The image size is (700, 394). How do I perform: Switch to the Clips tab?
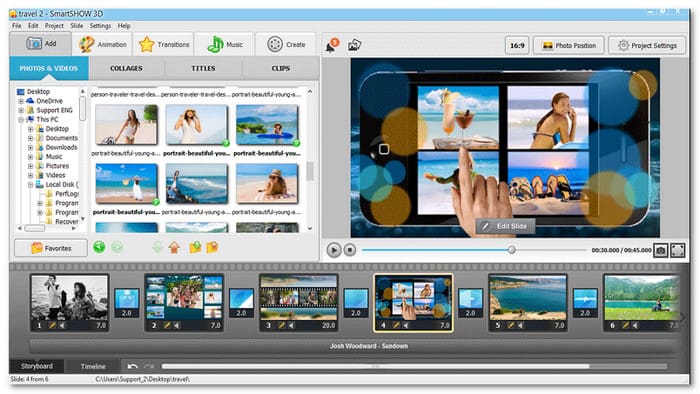pos(280,68)
